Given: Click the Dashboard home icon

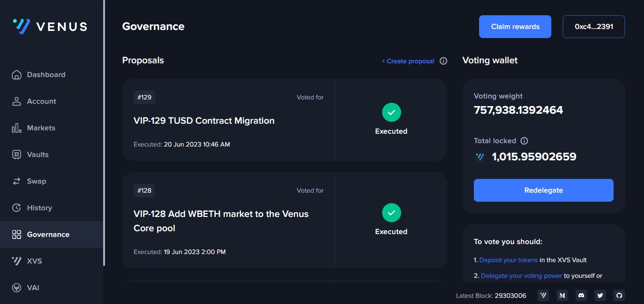Looking at the screenshot, I should point(17,75).
